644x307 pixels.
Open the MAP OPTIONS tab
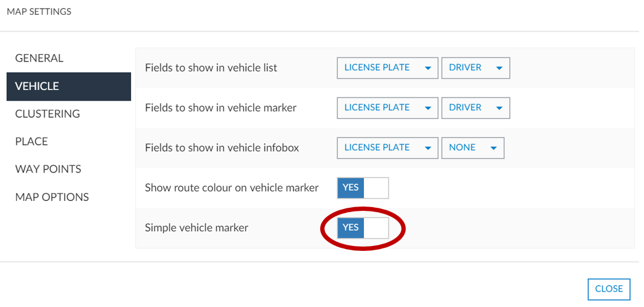pos(52,197)
